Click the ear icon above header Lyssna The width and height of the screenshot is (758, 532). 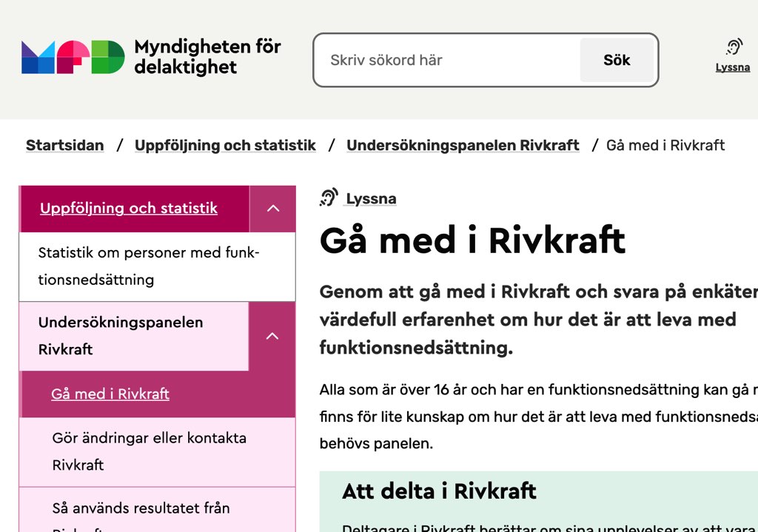tap(734, 47)
